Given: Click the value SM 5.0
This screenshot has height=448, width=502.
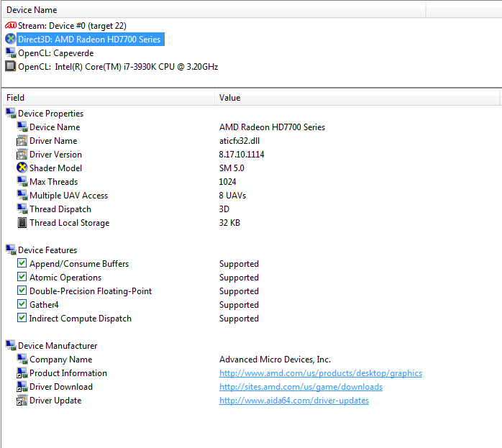Looking at the screenshot, I should click(x=232, y=168).
